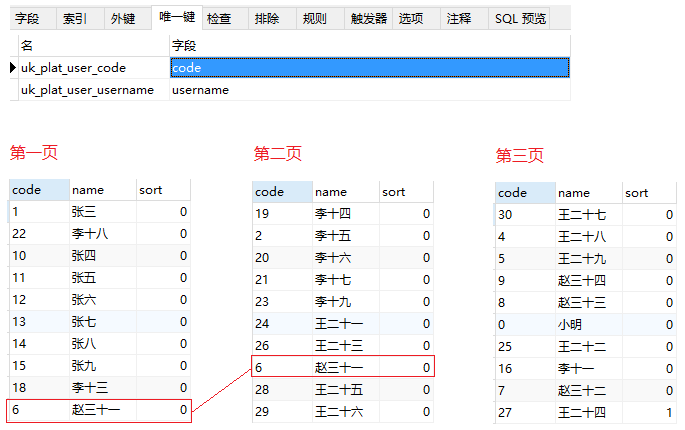Select the 赵三十二 name cell
This screenshot has height=430, width=685.
(x=588, y=391)
